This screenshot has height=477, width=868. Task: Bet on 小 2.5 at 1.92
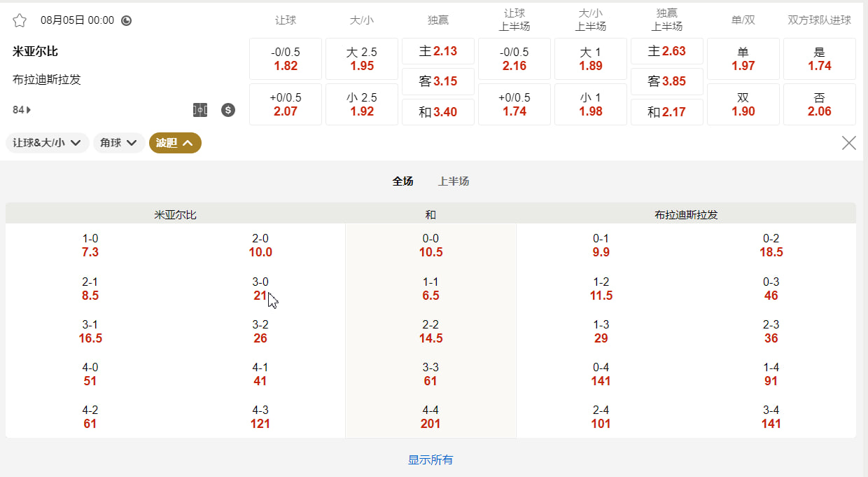[362, 104]
